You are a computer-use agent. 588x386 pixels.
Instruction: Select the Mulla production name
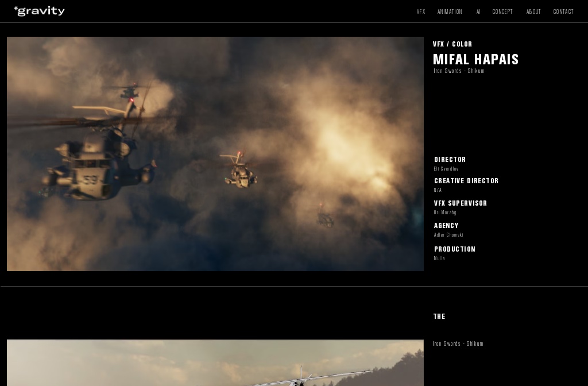[x=439, y=258]
